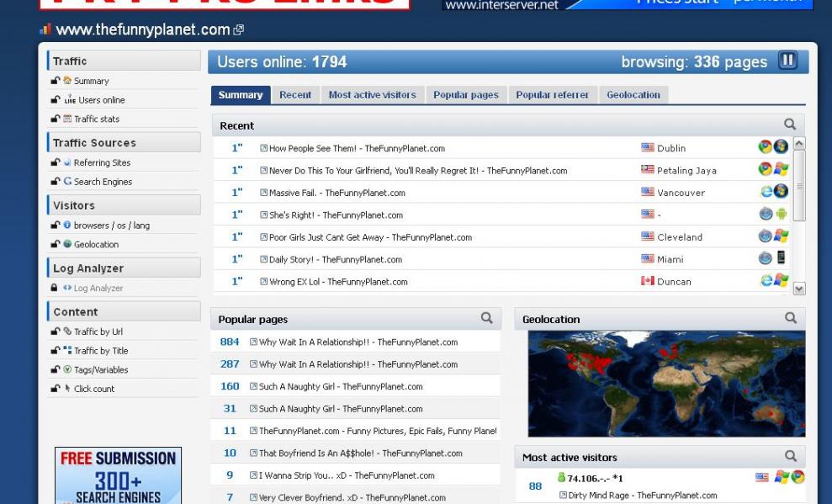Click the tag icon beside Traffic by Url

[x=67, y=331]
